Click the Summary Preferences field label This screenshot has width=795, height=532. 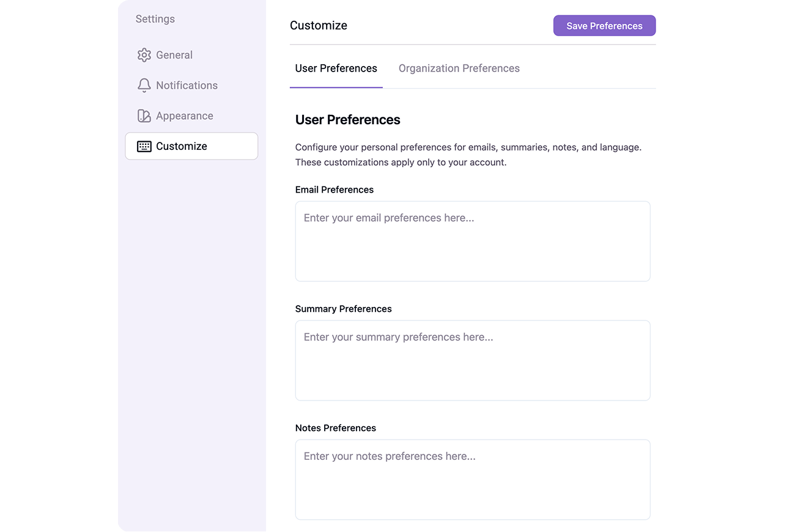[344, 309]
